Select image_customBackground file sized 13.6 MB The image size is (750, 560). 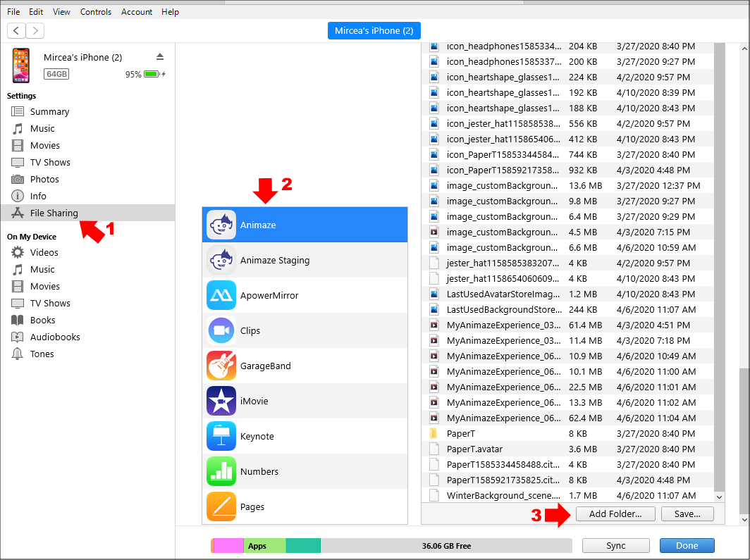pos(567,185)
